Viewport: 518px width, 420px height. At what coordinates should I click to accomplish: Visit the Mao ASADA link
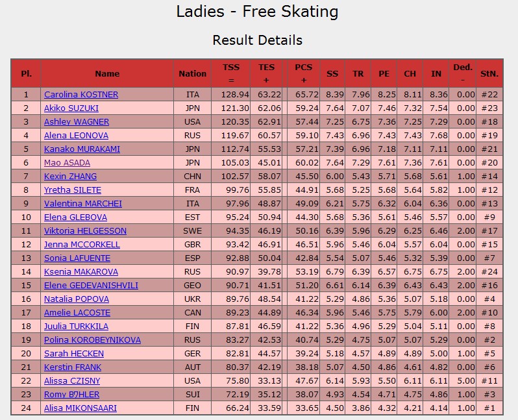(x=67, y=162)
